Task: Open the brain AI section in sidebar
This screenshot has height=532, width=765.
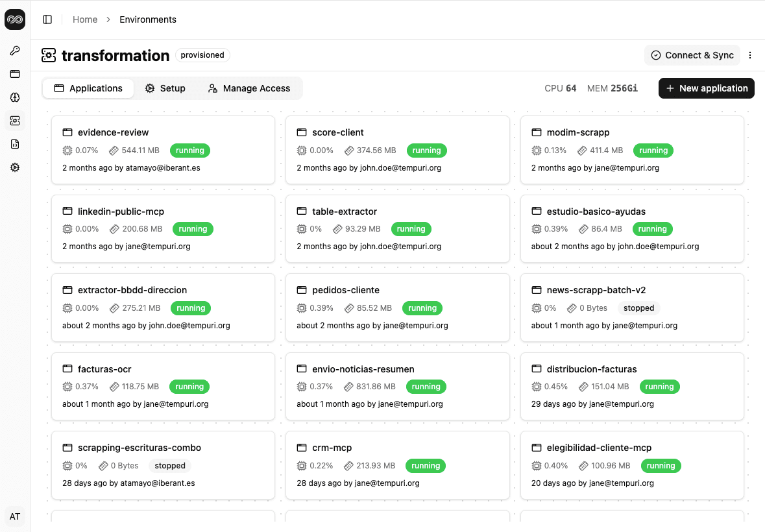Action: 14,97
